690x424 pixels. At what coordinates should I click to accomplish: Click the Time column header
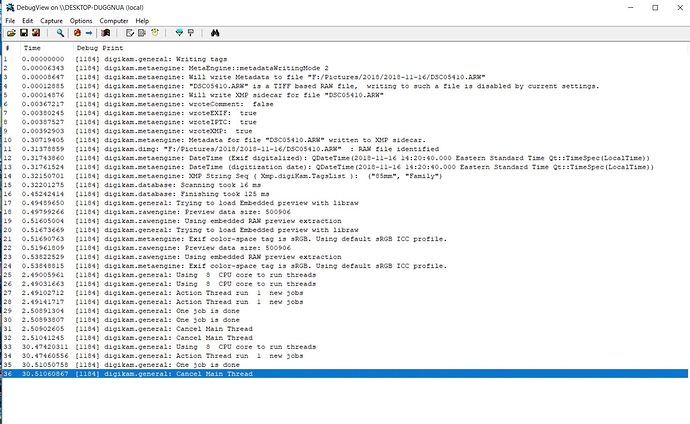[33, 47]
